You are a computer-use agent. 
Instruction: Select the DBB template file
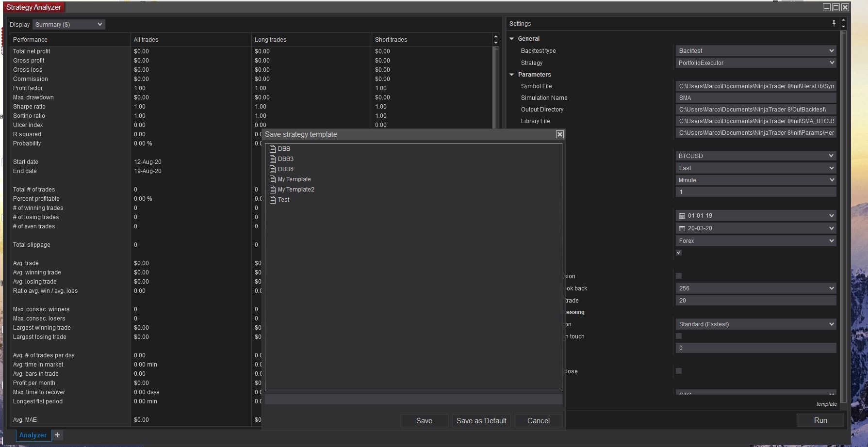(x=280, y=149)
